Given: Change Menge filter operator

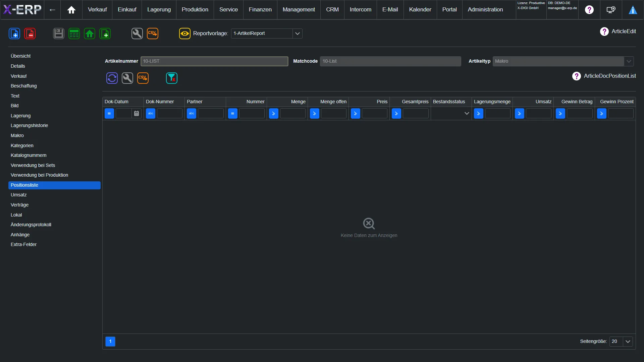Looking at the screenshot, I should click(274, 114).
